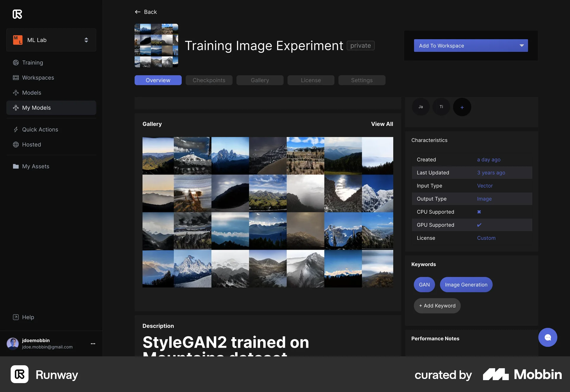Toggle GPU Supported characteristic
The image size is (570, 392).
tap(479, 225)
